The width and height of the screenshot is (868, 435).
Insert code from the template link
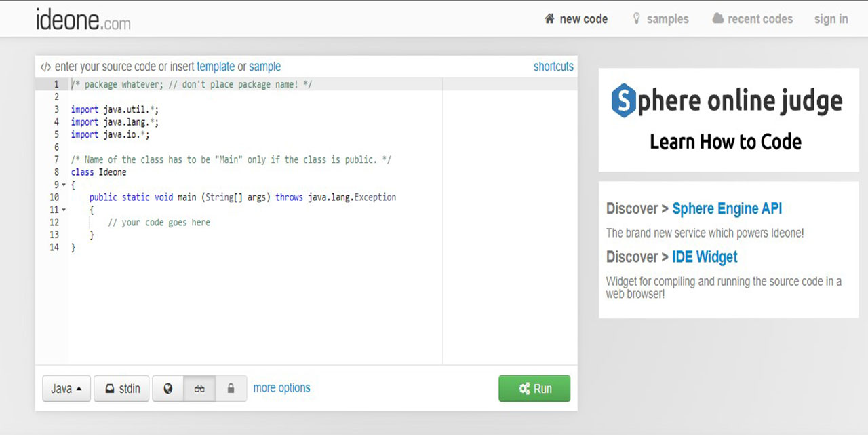coord(216,67)
